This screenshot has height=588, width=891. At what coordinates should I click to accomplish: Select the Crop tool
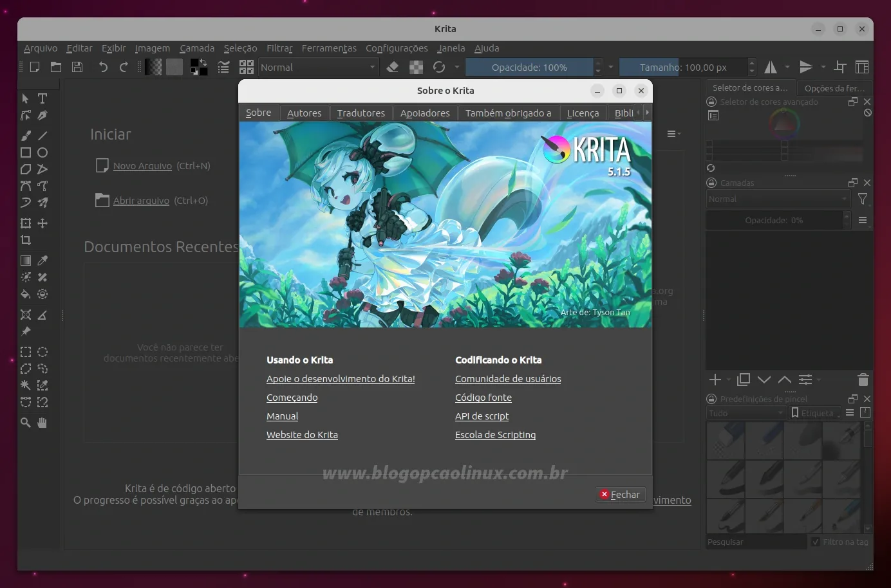(26, 240)
